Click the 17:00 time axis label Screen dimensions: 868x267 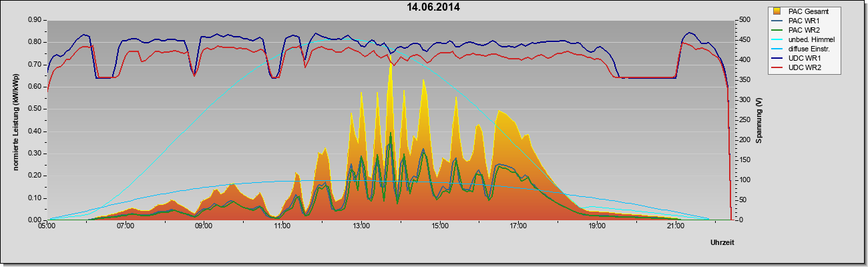pos(518,226)
